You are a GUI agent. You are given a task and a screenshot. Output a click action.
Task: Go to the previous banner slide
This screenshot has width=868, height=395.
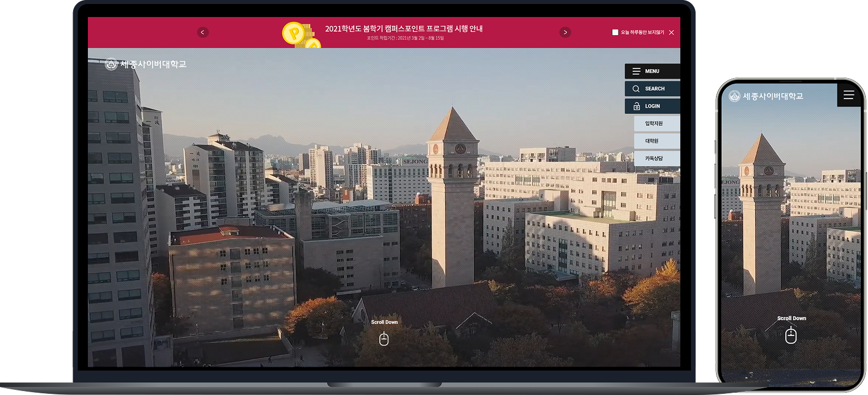(203, 32)
